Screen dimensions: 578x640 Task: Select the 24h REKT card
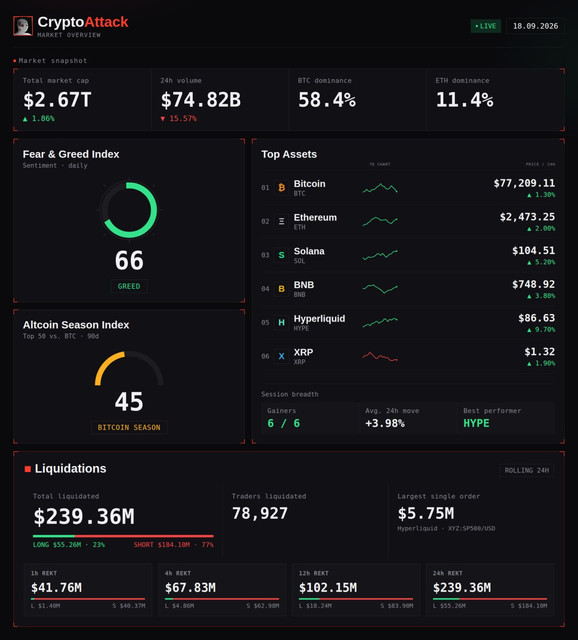point(490,589)
